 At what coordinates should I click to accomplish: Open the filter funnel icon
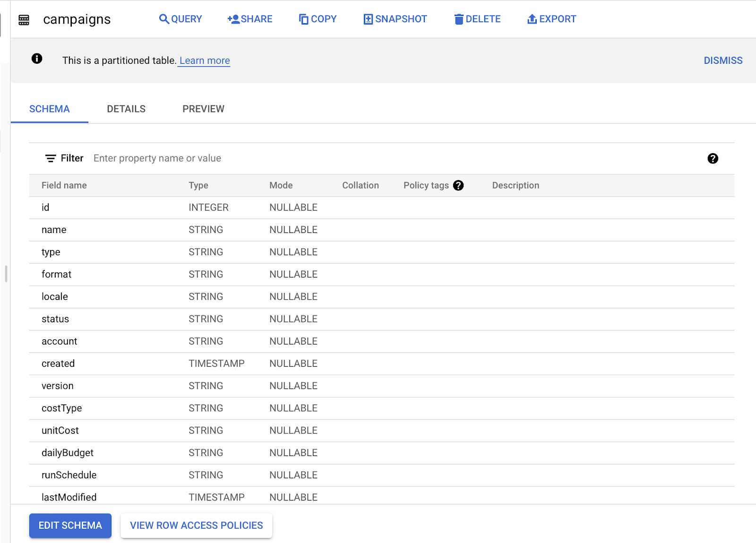pos(51,158)
